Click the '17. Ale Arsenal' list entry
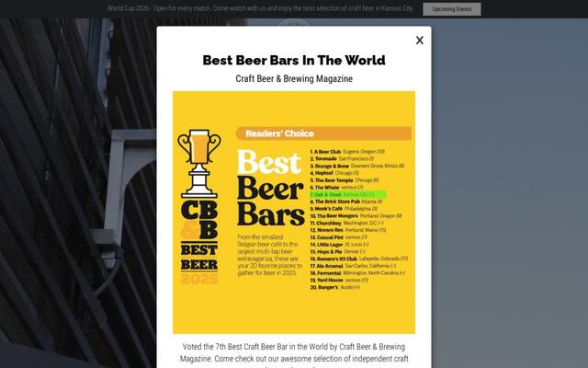The width and height of the screenshot is (588, 368). pos(353,266)
